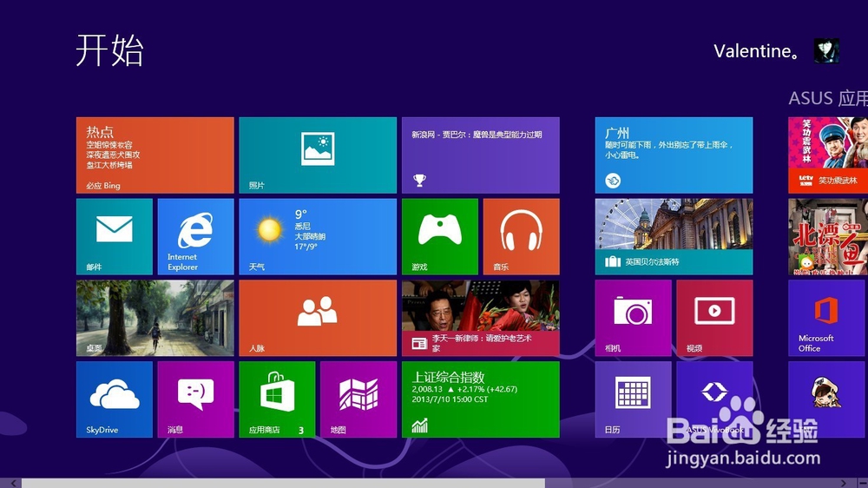Open the Sina sports news tile
Image resolution: width=868 pixels, height=488 pixels.
pyautogui.click(x=481, y=155)
